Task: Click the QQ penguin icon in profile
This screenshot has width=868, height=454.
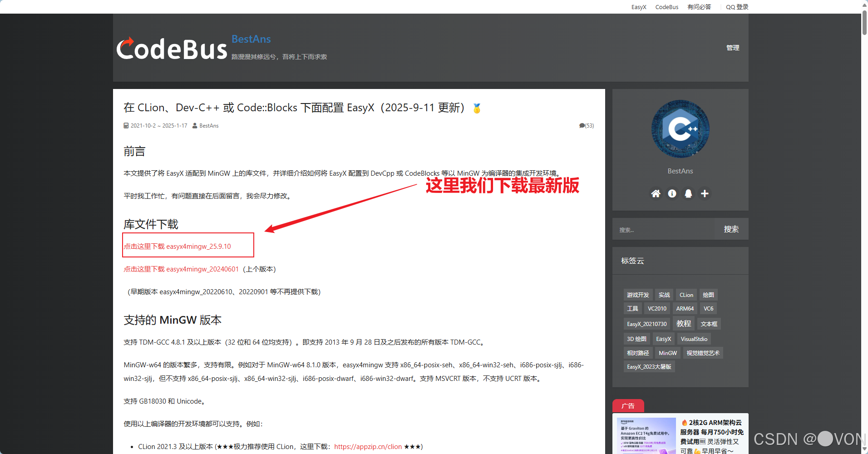Action: (688, 194)
